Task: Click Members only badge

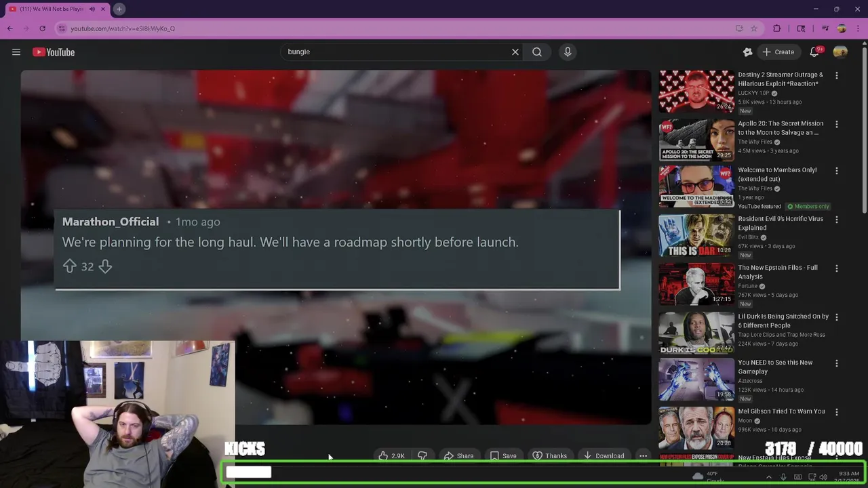Action: (808, 207)
